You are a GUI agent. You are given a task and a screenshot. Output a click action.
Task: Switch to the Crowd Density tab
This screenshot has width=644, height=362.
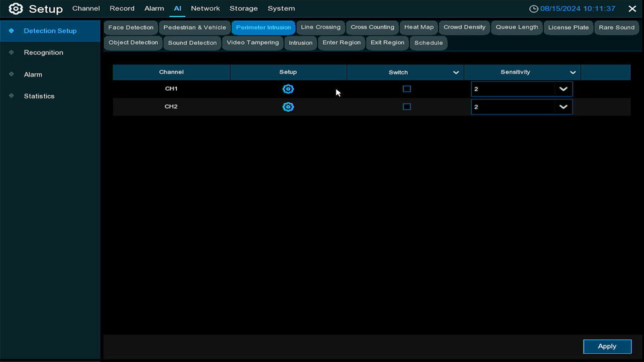(x=465, y=28)
